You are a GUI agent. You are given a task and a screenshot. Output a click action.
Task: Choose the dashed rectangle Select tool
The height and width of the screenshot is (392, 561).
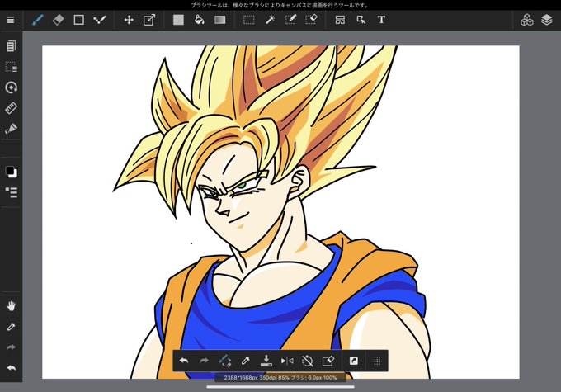pyautogui.click(x=248, y=20)
